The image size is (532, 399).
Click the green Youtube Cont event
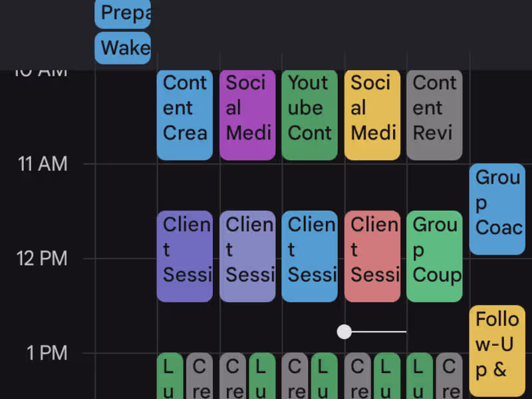310,114
